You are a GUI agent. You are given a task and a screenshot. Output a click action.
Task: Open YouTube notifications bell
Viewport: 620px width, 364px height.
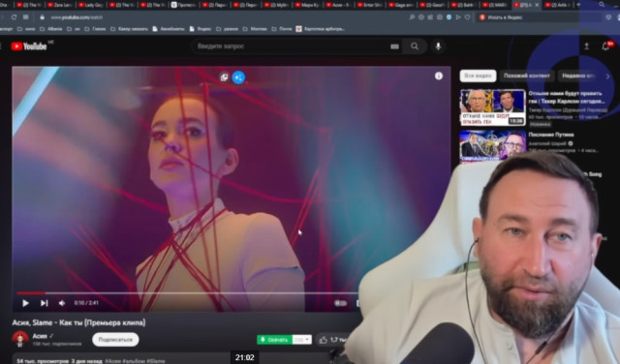tap(605, 46)
